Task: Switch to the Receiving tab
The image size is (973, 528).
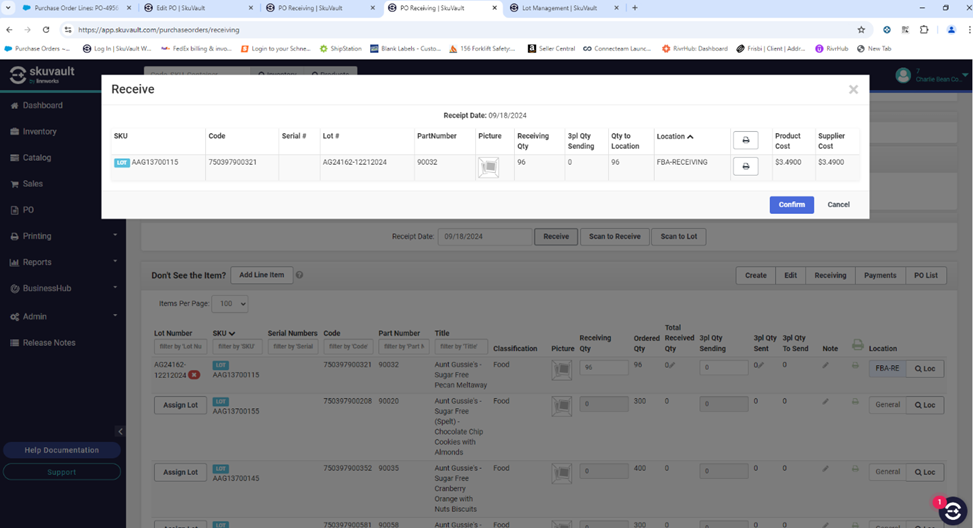Action: (x=830, y=275)
